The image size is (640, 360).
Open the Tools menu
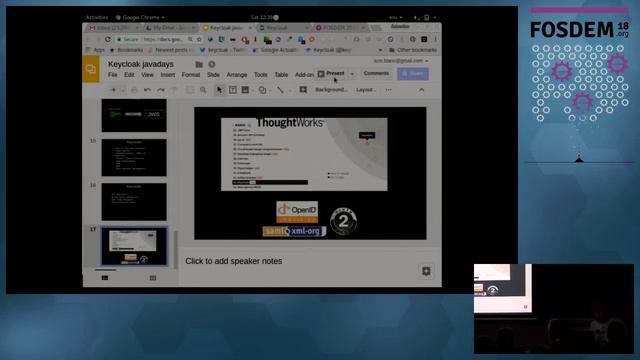click(261, 75)
